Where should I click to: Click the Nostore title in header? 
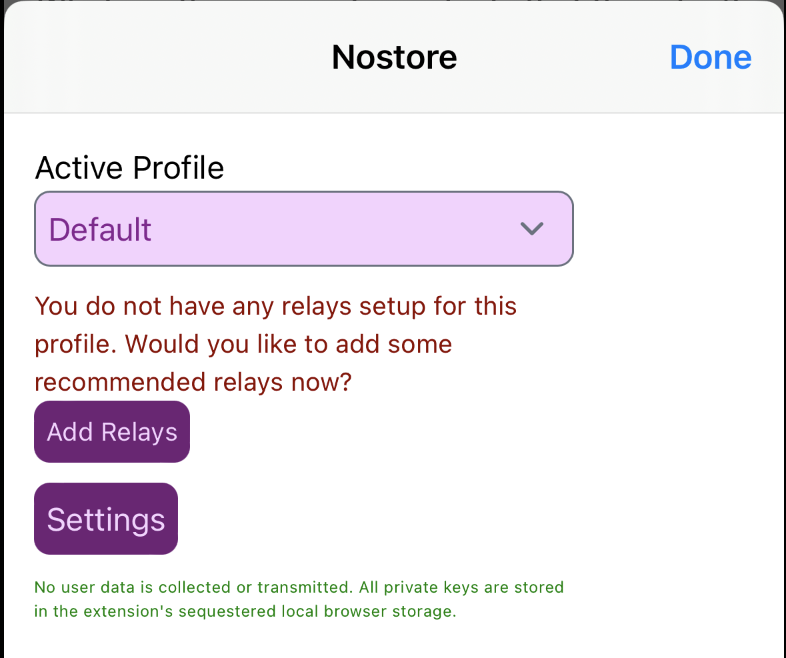click(x=394, y=57)
